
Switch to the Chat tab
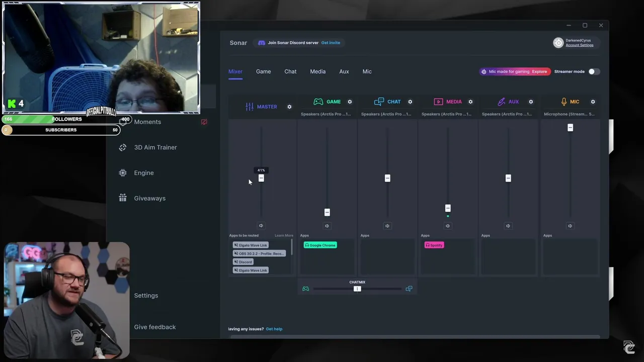[290, 71]
